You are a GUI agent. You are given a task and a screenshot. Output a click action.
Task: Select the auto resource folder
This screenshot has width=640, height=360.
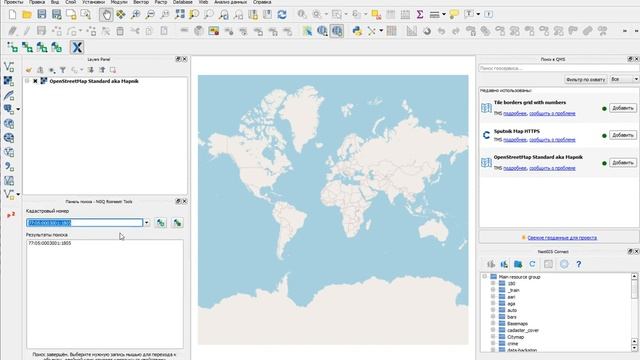[512, 310]
